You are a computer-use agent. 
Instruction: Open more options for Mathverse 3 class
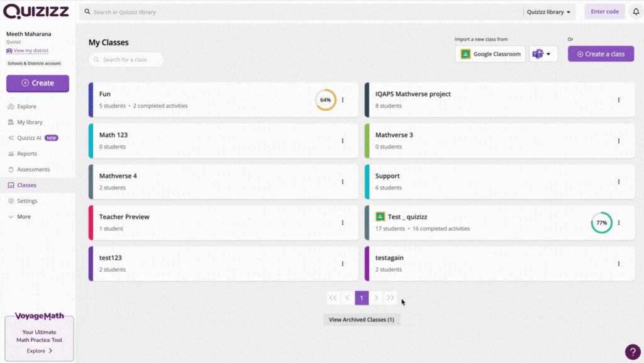click(619, 141)
